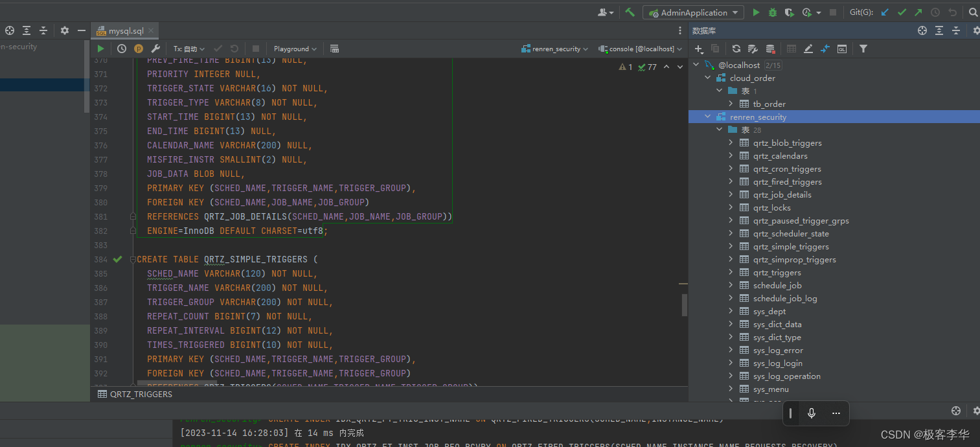Open the Tx auto transaction mode dropdown
This screenshot has width=980, height=447.
coord(188,49)
